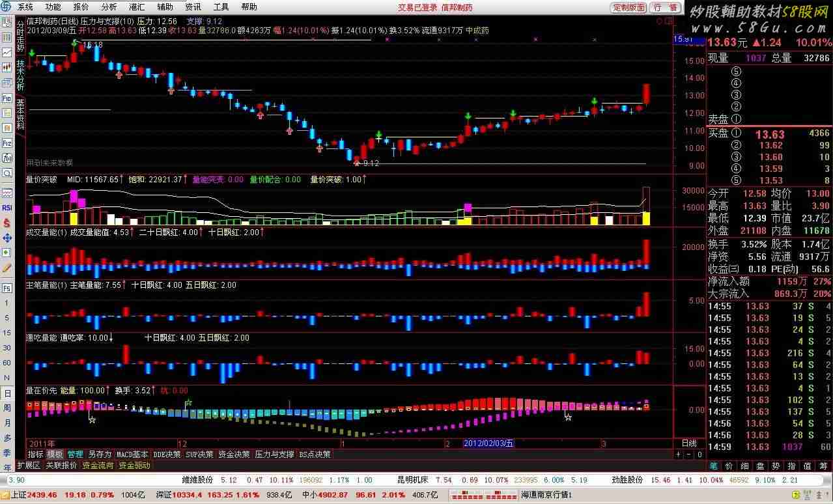
Task: Select the 30-minute period
Action: [x=7, y=348]
